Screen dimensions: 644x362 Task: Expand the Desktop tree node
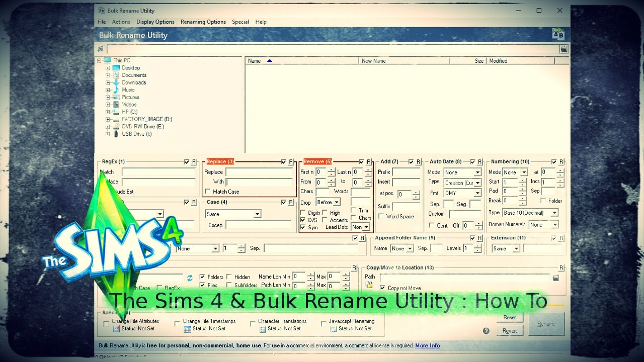click(x=107, y=68)
